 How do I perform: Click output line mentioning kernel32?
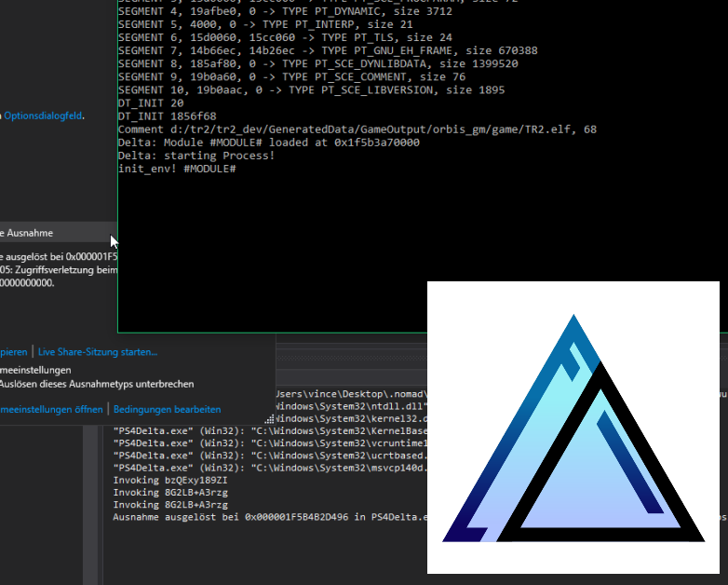[x=352, y=418]
